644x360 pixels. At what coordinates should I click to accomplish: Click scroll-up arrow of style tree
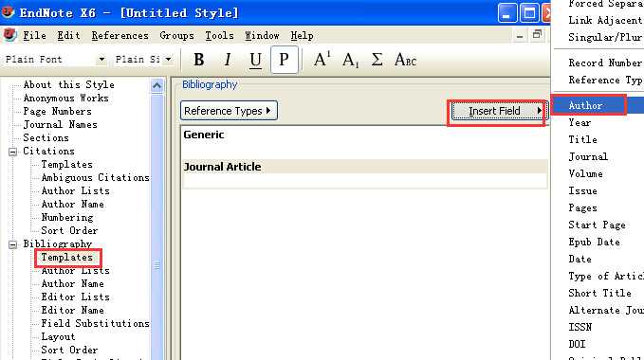(x=156, y=85)
